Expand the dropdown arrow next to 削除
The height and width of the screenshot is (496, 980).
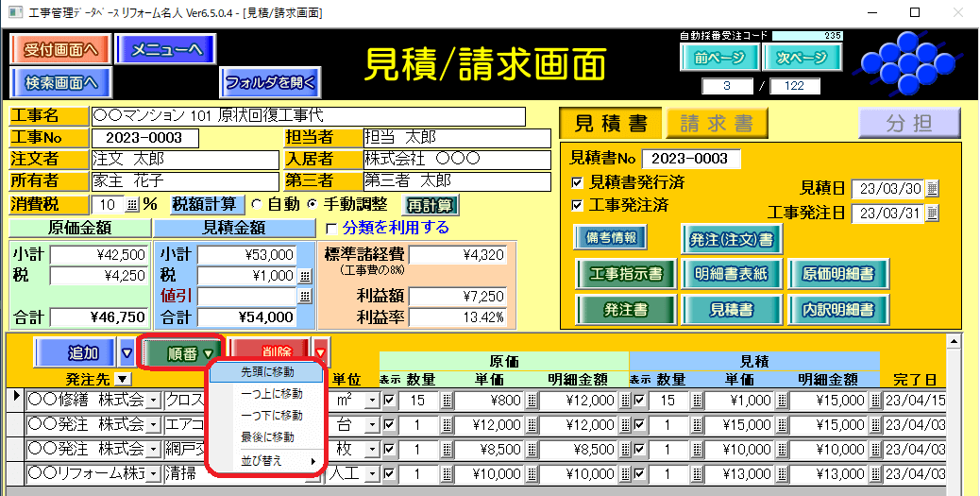click(322, 353)
